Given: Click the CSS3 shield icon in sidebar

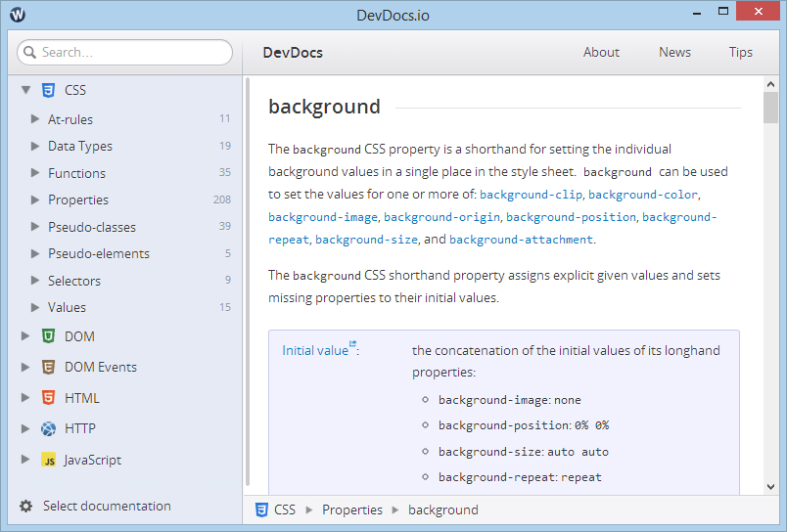Looking at the screenshot, I should [x=48, y=90].
